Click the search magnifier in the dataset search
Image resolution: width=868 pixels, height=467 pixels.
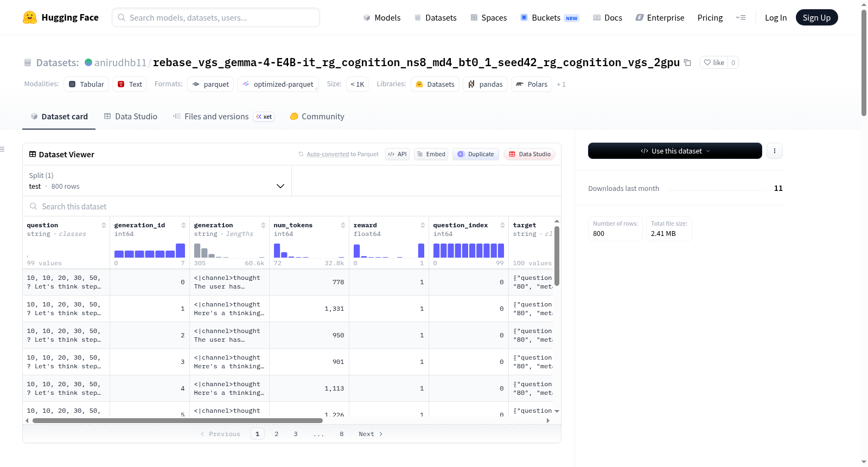34,206
